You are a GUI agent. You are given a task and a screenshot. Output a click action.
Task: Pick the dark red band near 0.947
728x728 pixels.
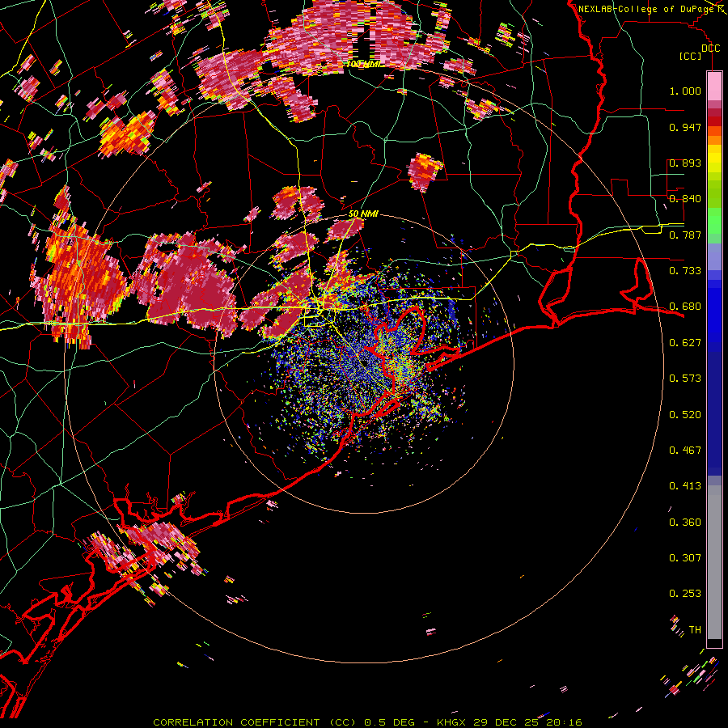(x=714, y=121)
